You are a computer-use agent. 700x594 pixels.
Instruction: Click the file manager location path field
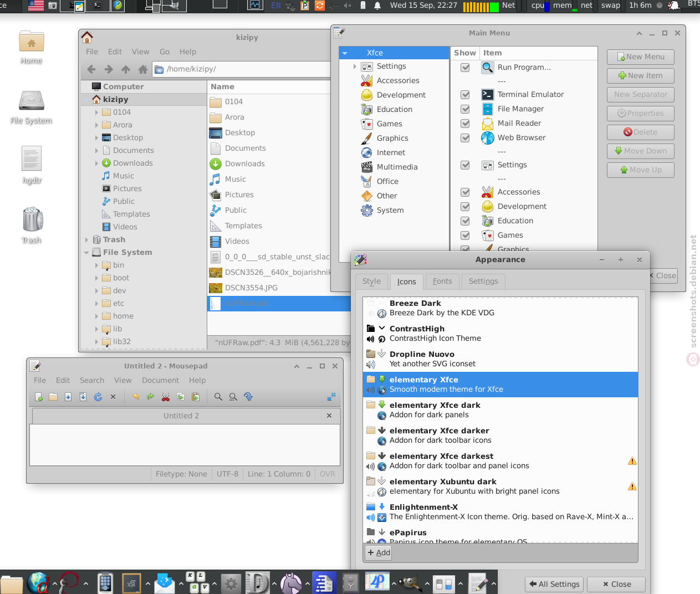coord(242,69)
